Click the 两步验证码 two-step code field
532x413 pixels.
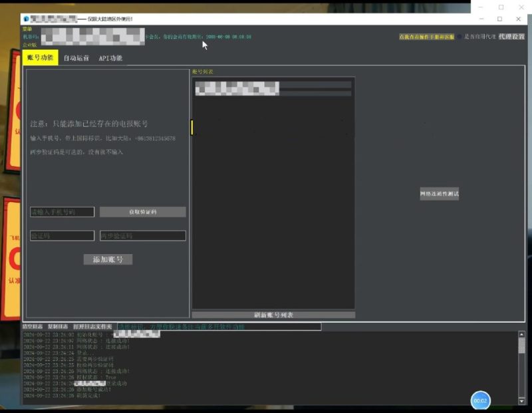pyautogui.click(x=142, y=235)
